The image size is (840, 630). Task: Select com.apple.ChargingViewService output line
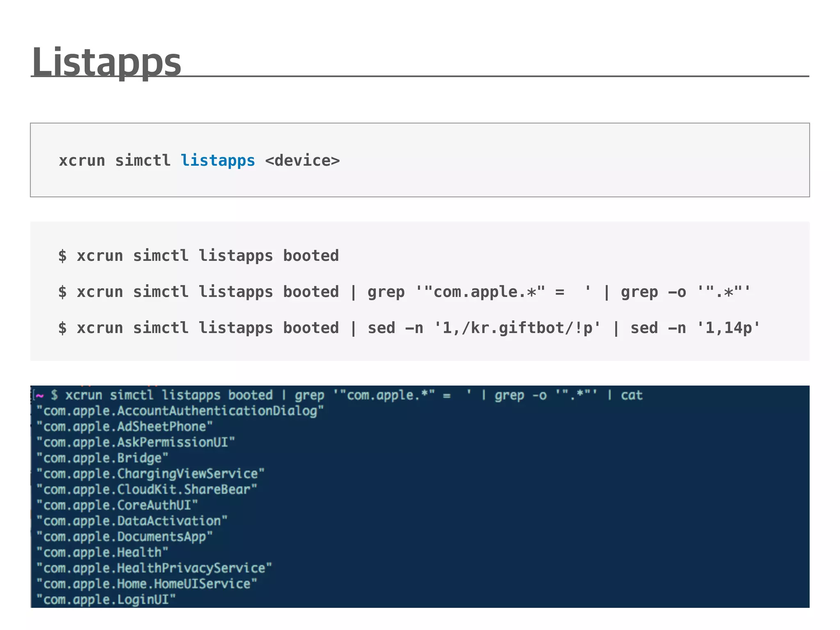coord(150,474)
